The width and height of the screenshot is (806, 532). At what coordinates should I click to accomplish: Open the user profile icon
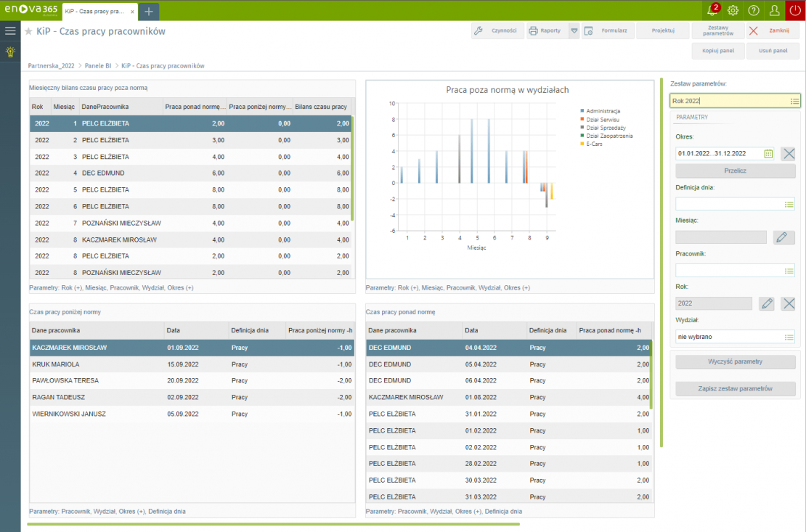click(x=775, y=10)
